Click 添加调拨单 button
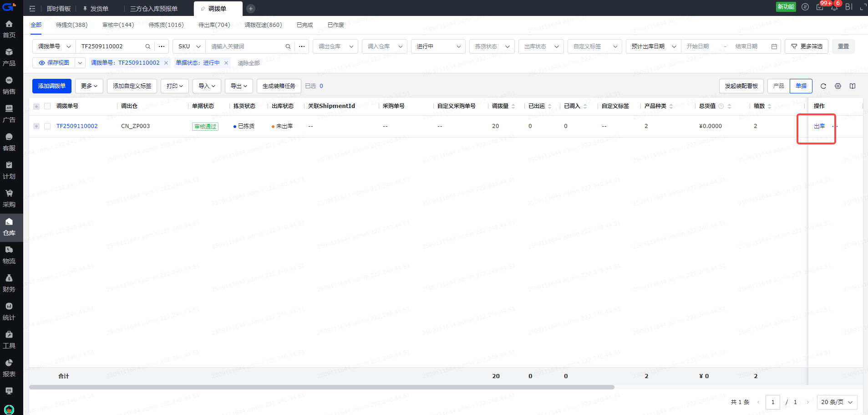868x415 pixels. click(52, 86)
